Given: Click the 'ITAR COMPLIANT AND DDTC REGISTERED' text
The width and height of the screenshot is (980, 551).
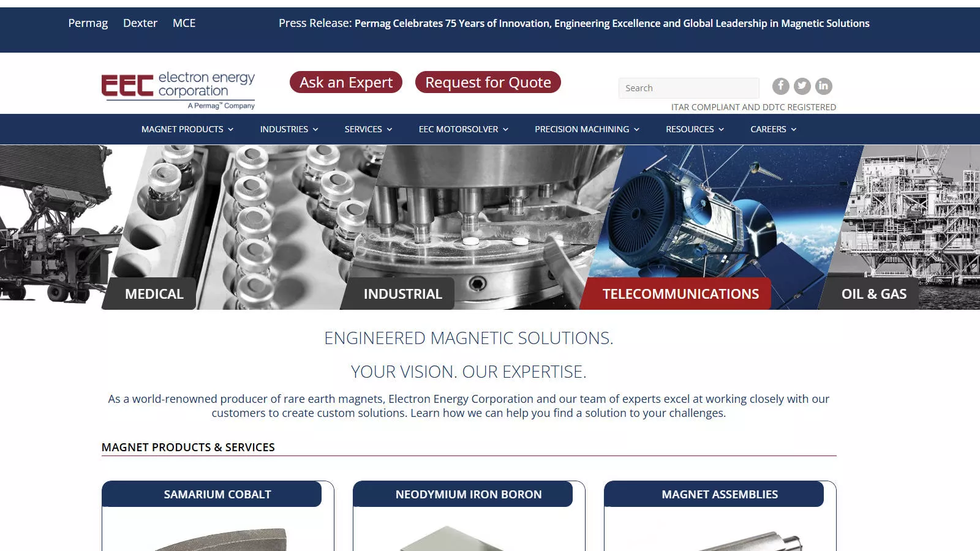Looking at the screenshot, I should click(753, 107).
